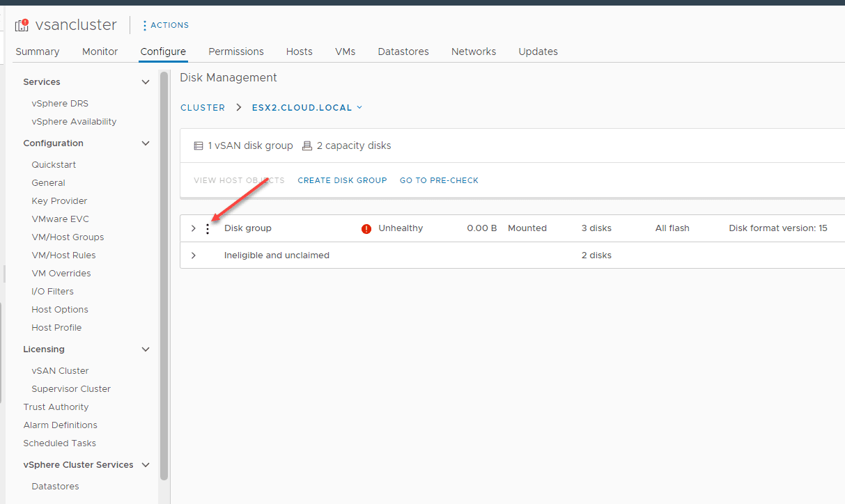Click the 0.00 B capacity cell

click(x=482, y=228)
